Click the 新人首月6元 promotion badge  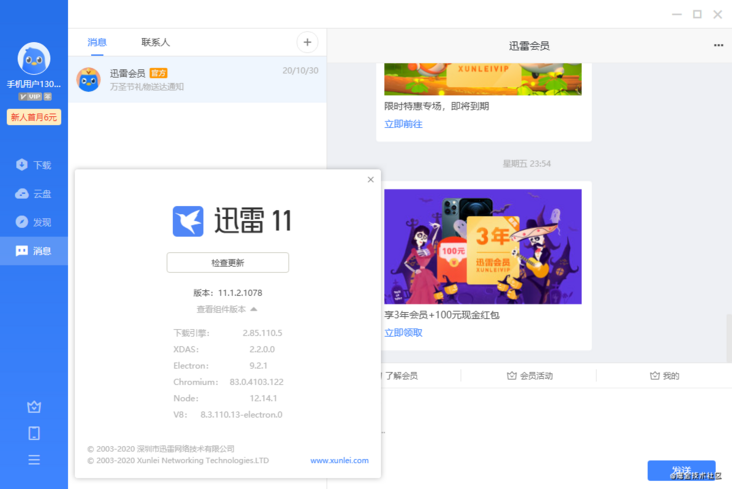coord(34,117)
